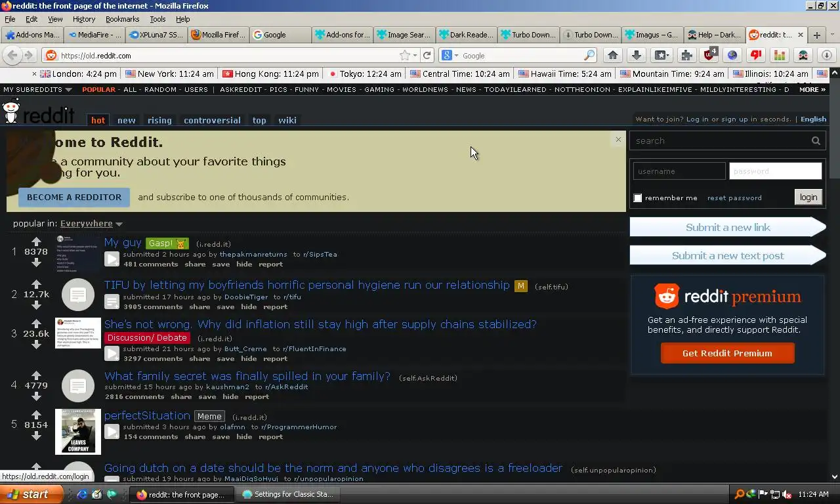Expand the inflation post image preview
The height and width of the screenshot is (504, 840).
pos(112,354)
